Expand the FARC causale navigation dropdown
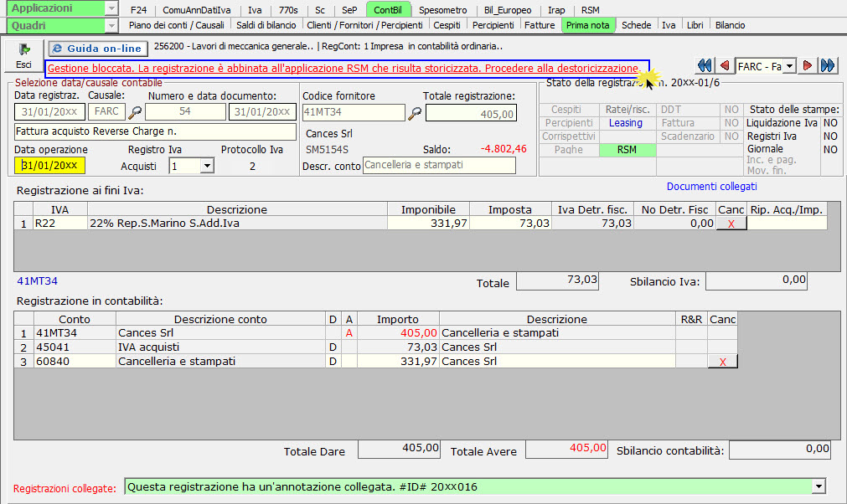Viewport: 847px width, 504px height. point(788,65)
